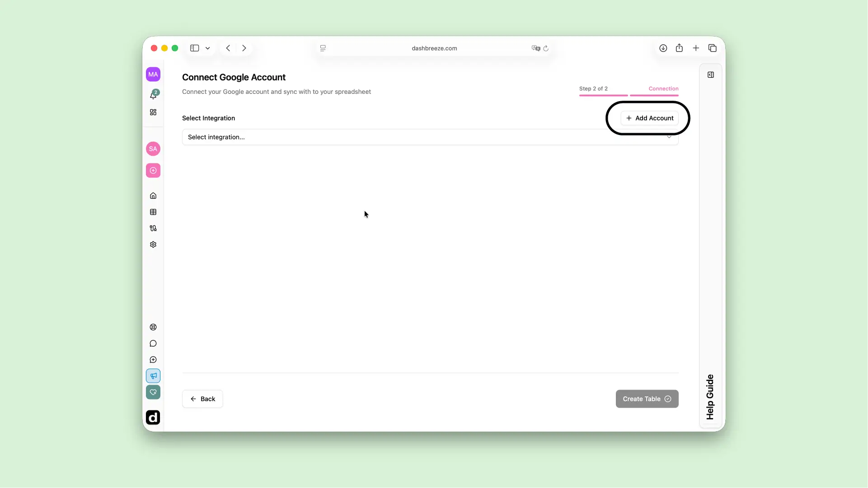Open the support lifebuoy icon
The image size is (868, 488).
point(153,327)
